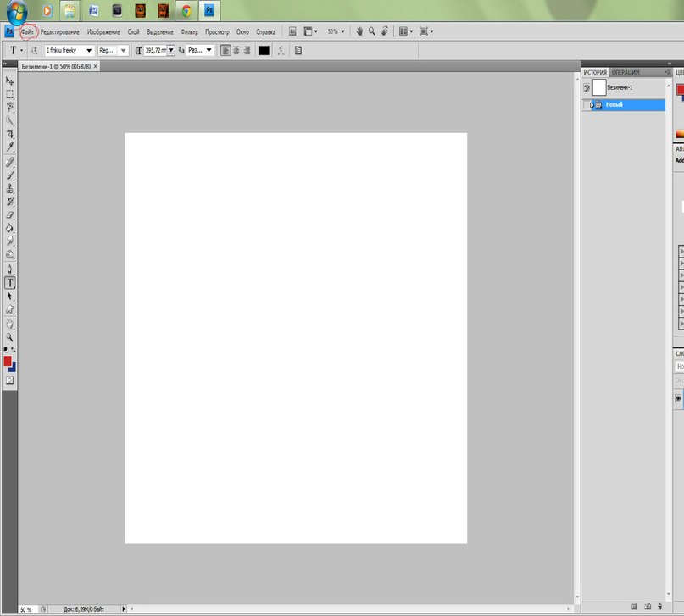Select the Healing Brush tool

click(x=9, y=163)
